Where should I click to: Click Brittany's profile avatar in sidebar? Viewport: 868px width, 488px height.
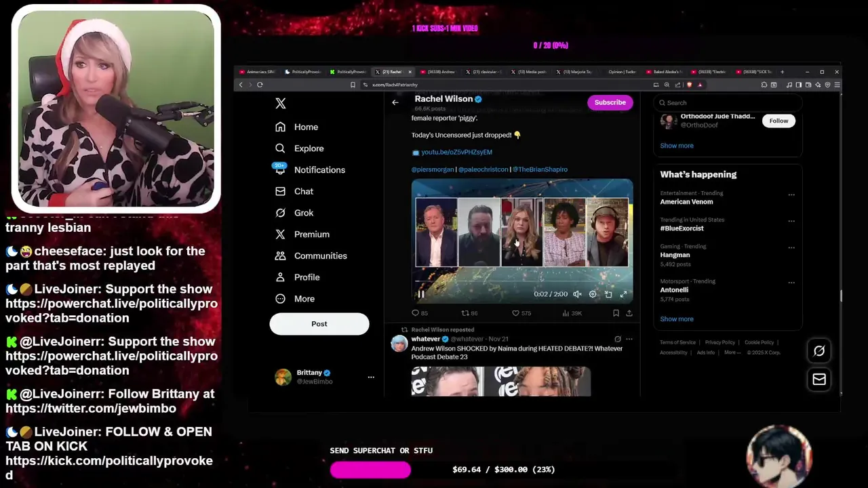tap(283, 377)
